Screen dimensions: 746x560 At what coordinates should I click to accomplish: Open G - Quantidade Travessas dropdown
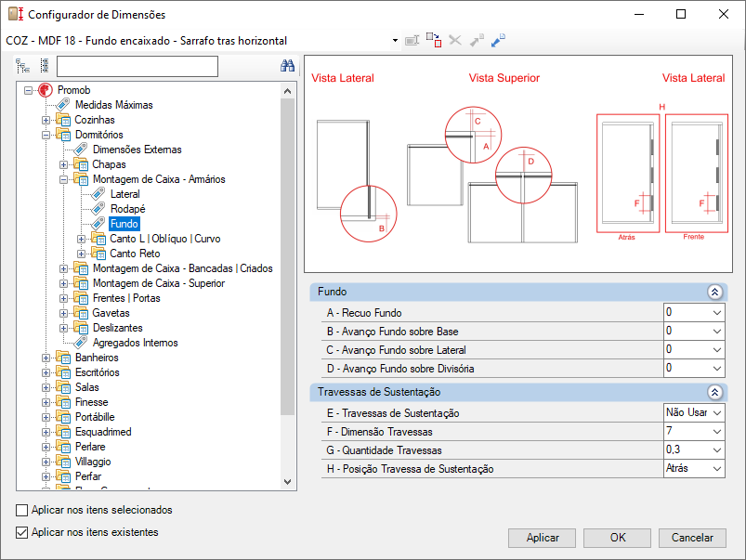coord(717,450)
